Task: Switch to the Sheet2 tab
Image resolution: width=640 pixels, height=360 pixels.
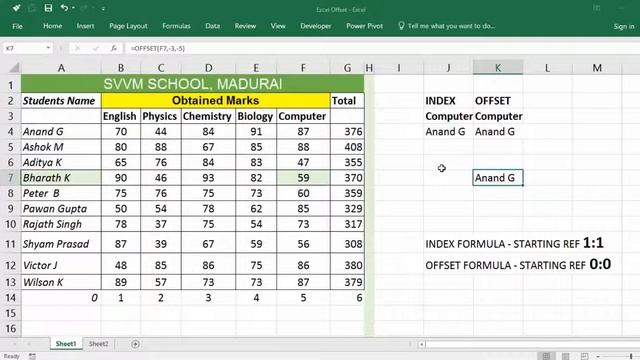Action: coord(99,344)
